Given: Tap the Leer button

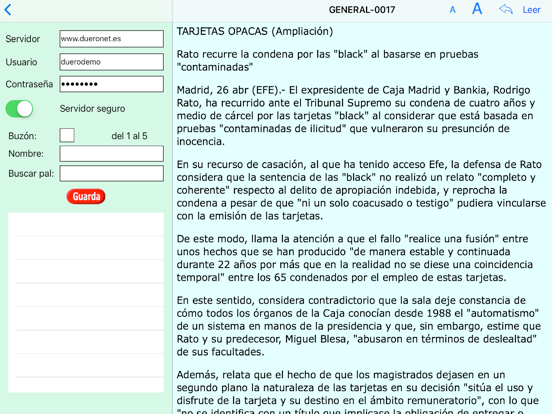Looking at the screenshot, I should pos(531,10).
